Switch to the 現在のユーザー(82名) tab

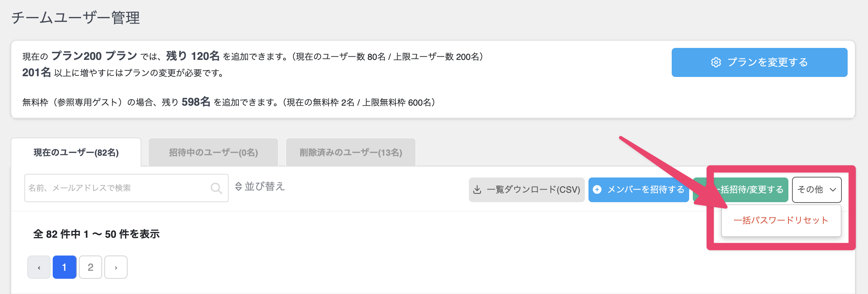pos(76,152)
